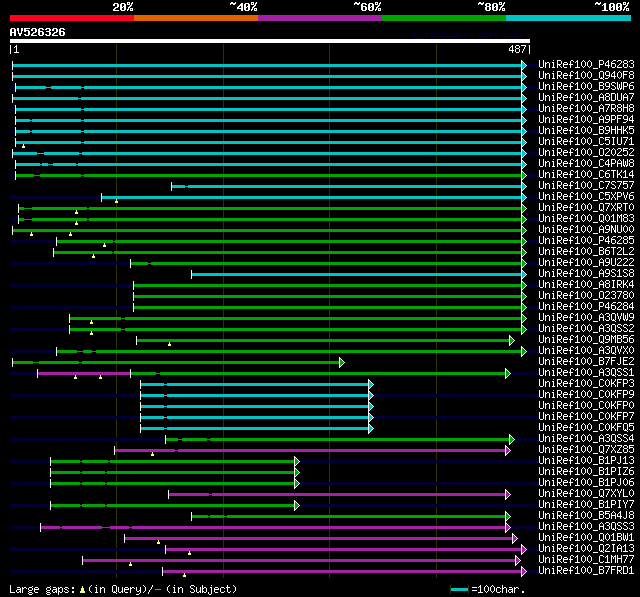This screenshot has height=597, width=640.
Task: Select hit label UniRef100_C5XPV6
Action: point(586,197)
